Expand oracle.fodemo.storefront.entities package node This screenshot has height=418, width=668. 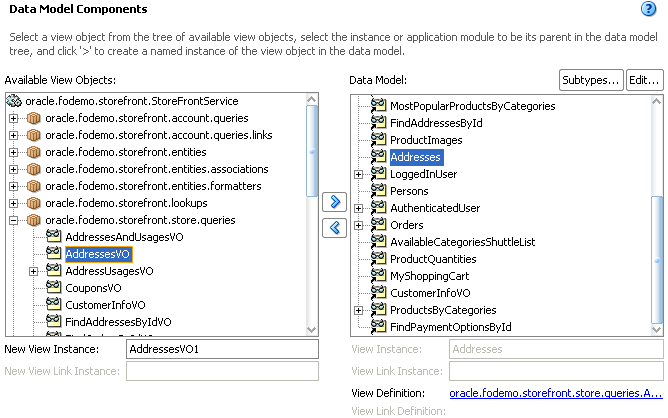pos(14,153)
